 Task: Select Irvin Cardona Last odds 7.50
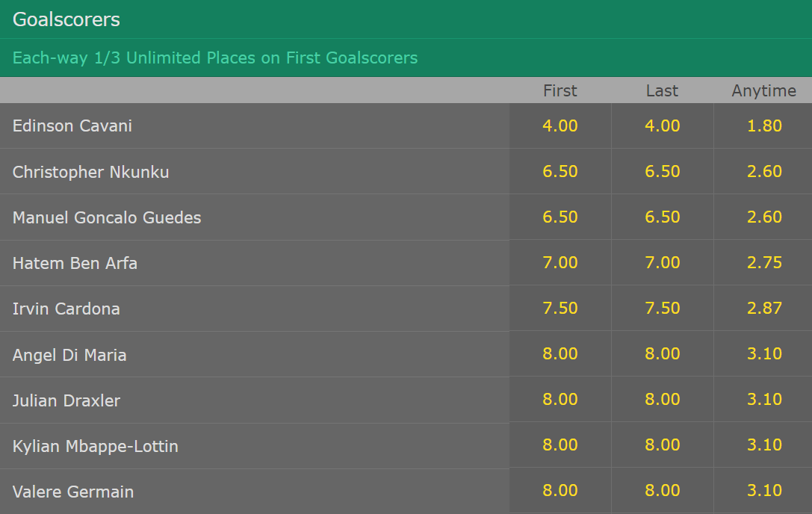[663, 309]
